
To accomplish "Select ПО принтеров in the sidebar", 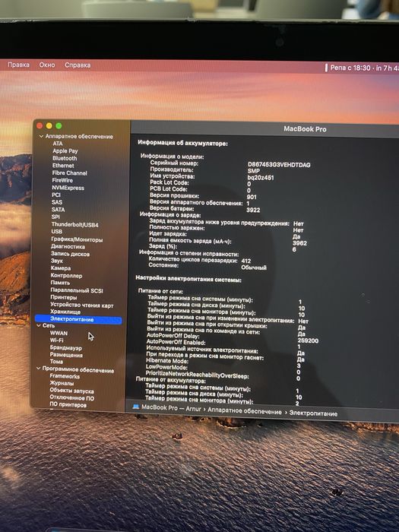I will (x=68, y=405).
